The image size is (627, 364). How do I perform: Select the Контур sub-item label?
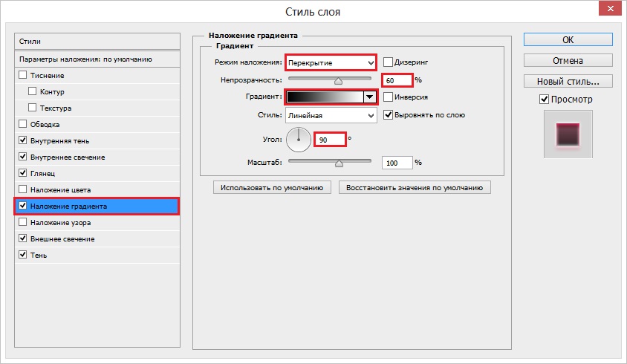52,91
